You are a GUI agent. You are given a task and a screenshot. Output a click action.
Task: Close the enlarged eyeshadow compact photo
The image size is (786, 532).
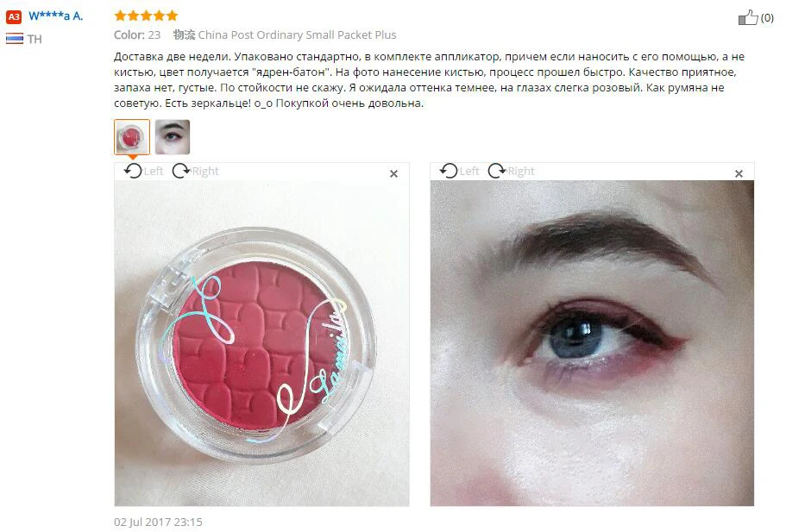click(x=394, y=174)
